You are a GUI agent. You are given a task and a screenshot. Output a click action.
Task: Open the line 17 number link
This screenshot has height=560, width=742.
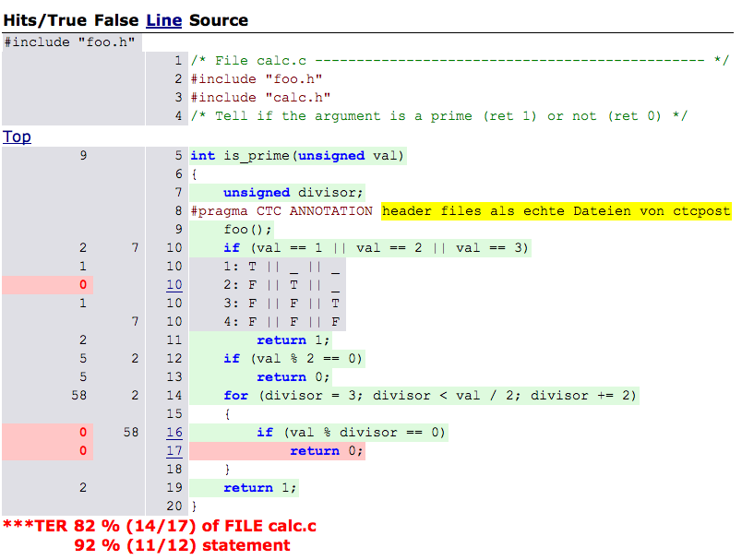[x=174, y=451]
